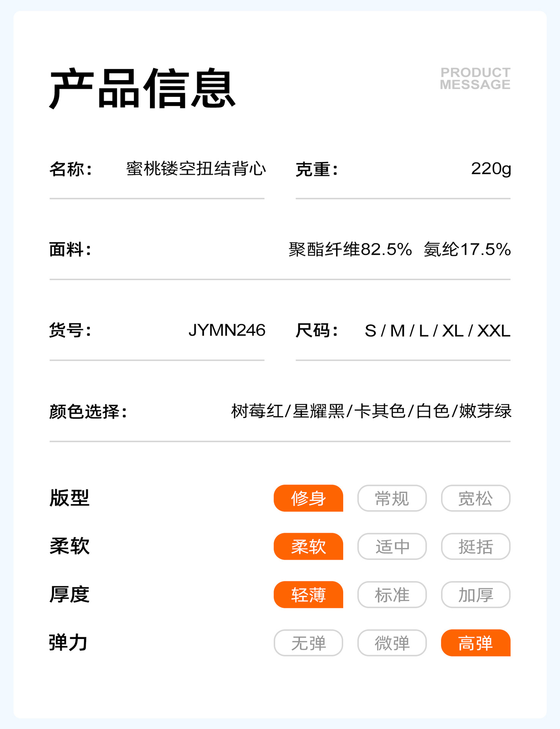Select the 轻薄 thickness pill
560x729 pixels.
tap(308, 595)
